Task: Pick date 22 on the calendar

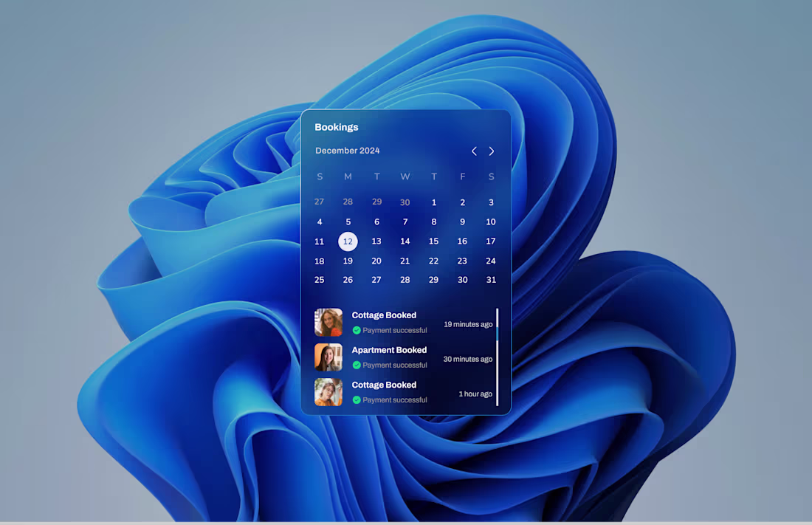Action: (434, 261)
